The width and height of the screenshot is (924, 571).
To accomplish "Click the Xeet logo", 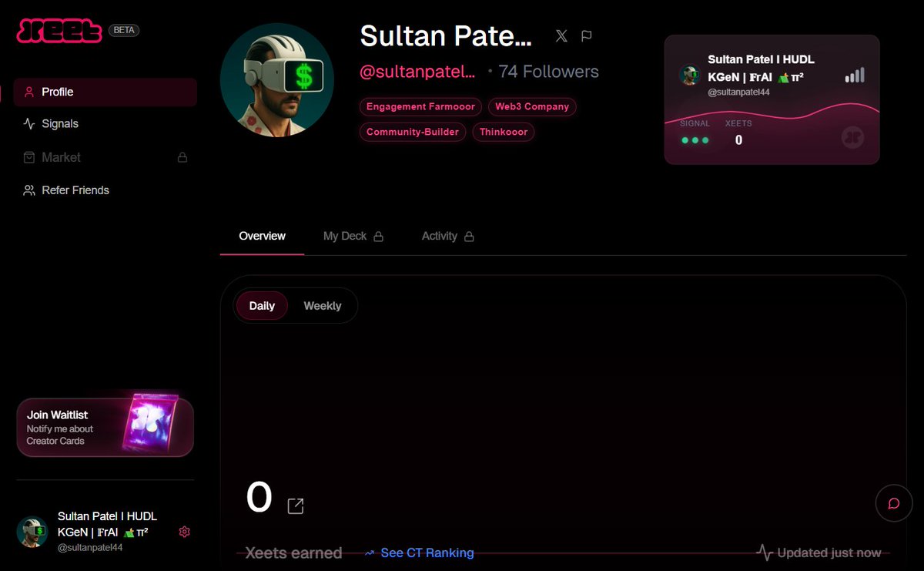I will [x=59, y=31].
